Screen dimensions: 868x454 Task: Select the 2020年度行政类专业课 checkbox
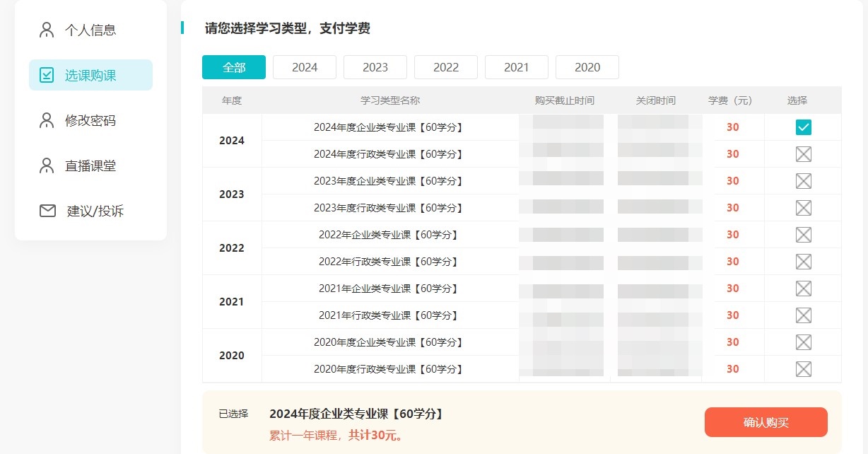(x=803, y=369)
